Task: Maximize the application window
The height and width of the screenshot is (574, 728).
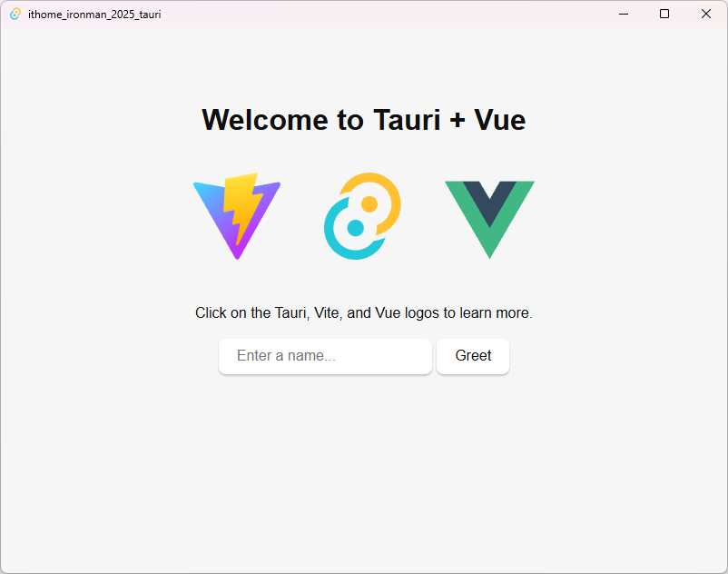Action: point(664,14)
